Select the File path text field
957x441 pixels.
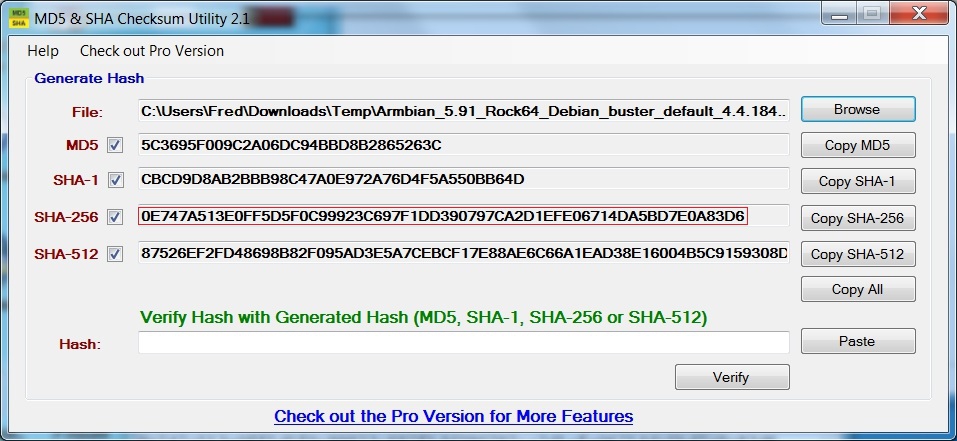(463, 110)
